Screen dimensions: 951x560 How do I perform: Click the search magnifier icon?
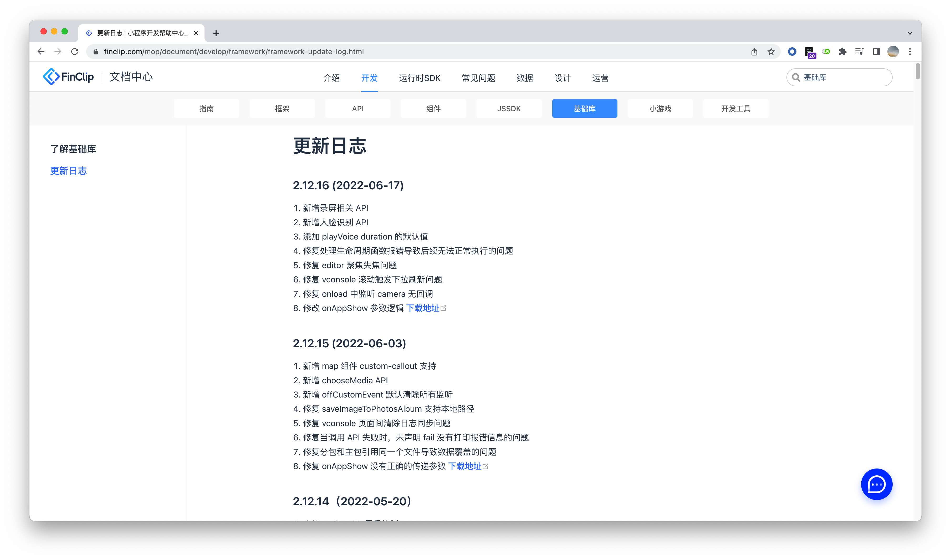[x=796, y=77]
